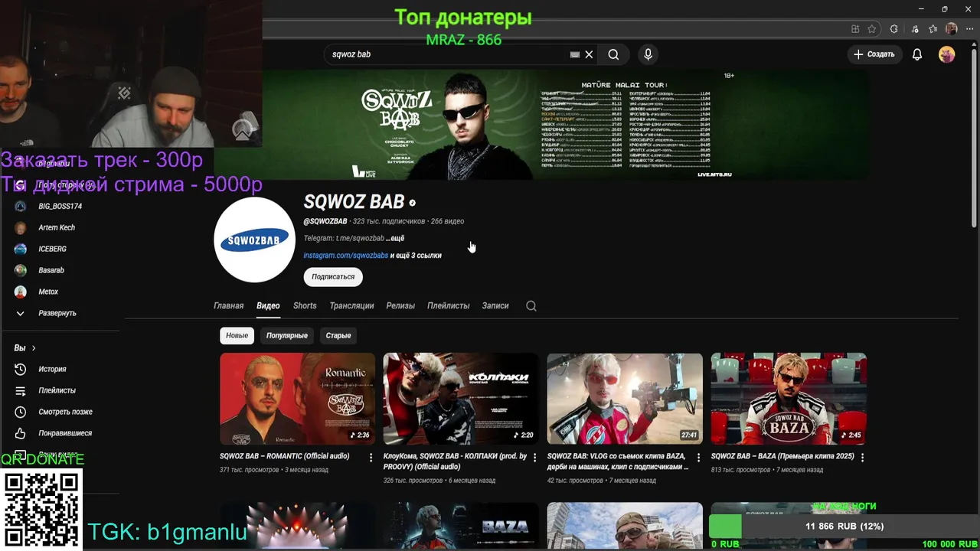Play КОЛПАКИ video thumbnail
The width and height of the screenshot is (980, 551).
click(x=461, y=399)
